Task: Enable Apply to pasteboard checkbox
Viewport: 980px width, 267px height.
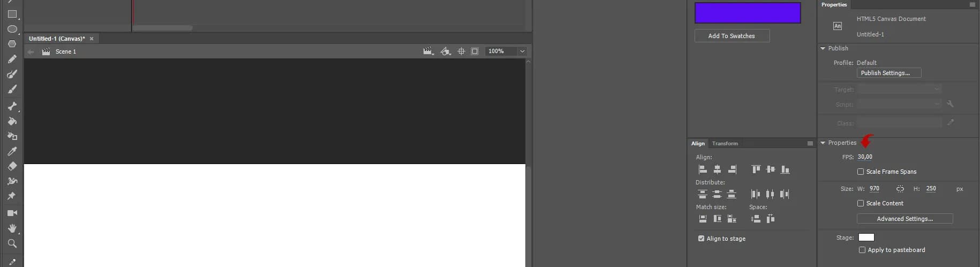Action: click(862, 250)
